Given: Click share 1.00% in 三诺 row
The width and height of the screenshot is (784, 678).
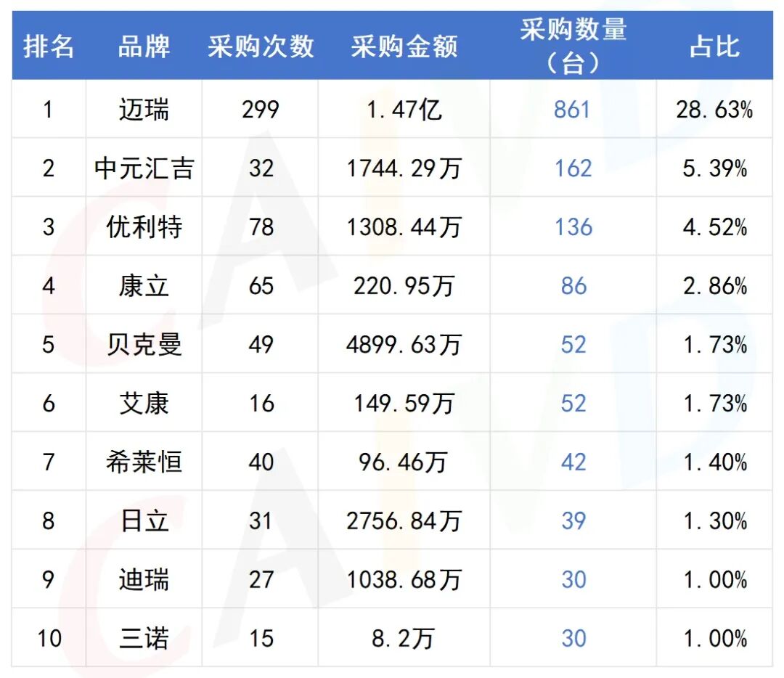Looking at the screenshot, I should point(715,639).
